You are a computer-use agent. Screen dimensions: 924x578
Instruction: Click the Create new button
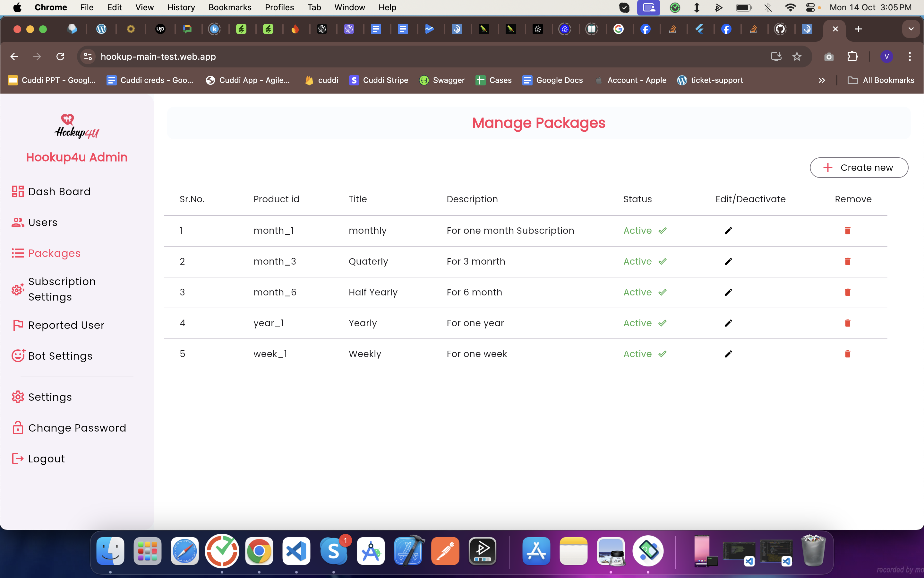(859, 168)
